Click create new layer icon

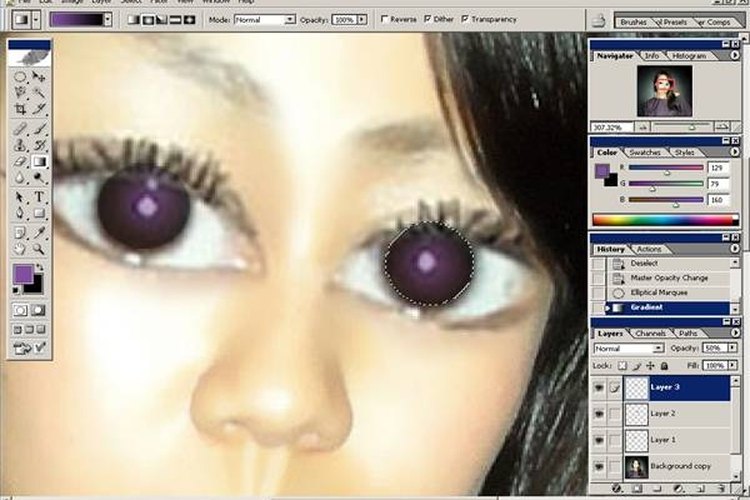pos(701,489)
